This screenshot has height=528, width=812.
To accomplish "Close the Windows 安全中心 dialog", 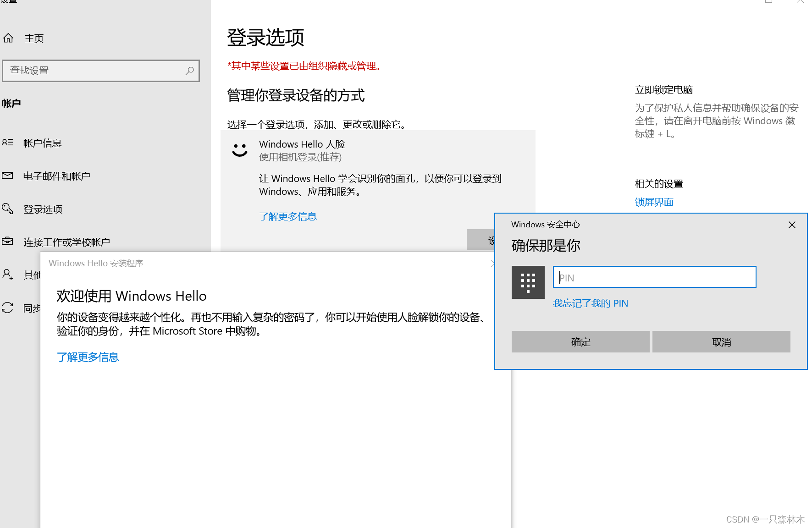I will pos(792,225).
